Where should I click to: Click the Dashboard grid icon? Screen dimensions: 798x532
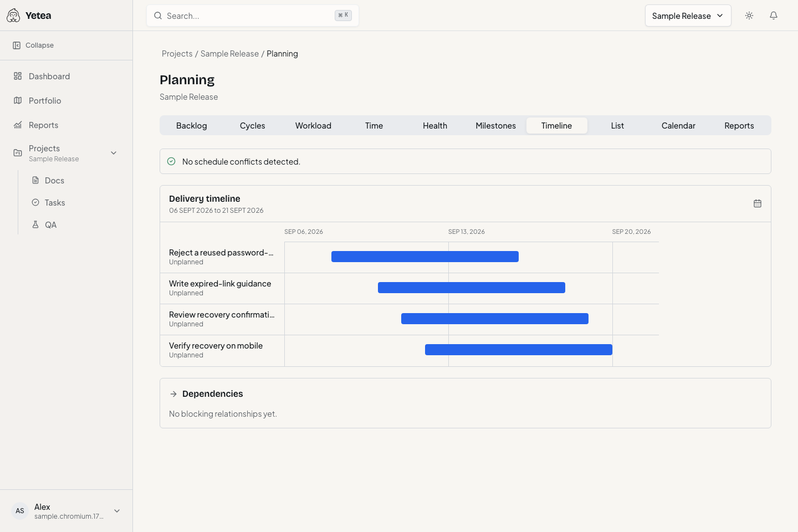[18, 76]
